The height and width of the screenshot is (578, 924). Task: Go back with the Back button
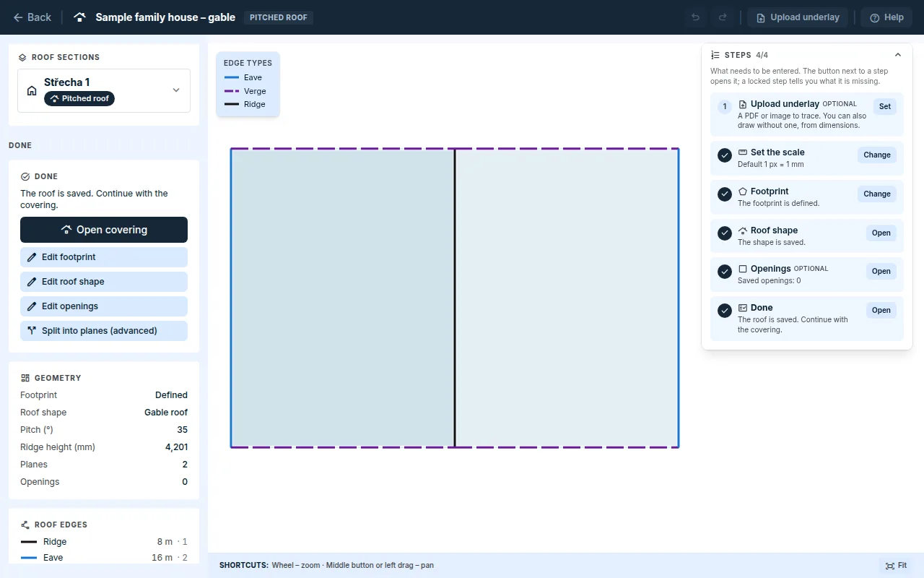point(32,17)
